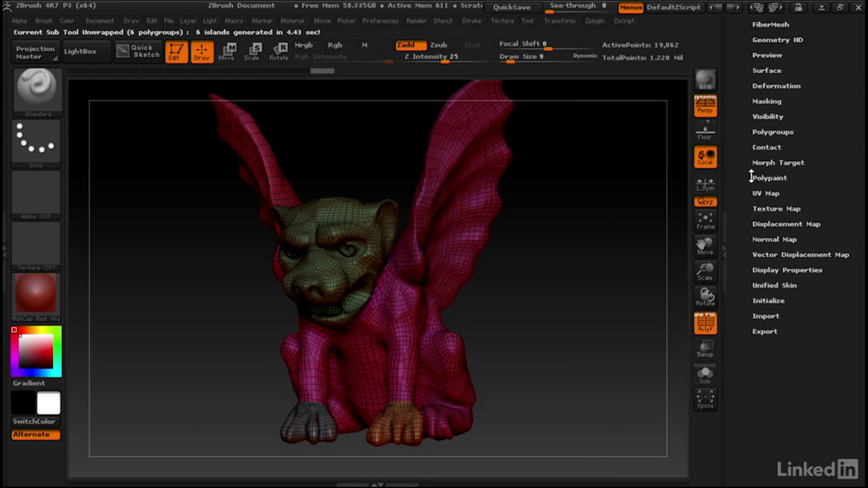Viewport: 868px width, 488px height.
Task: Toggle Local transformations
Action: [x=705, y=157]
